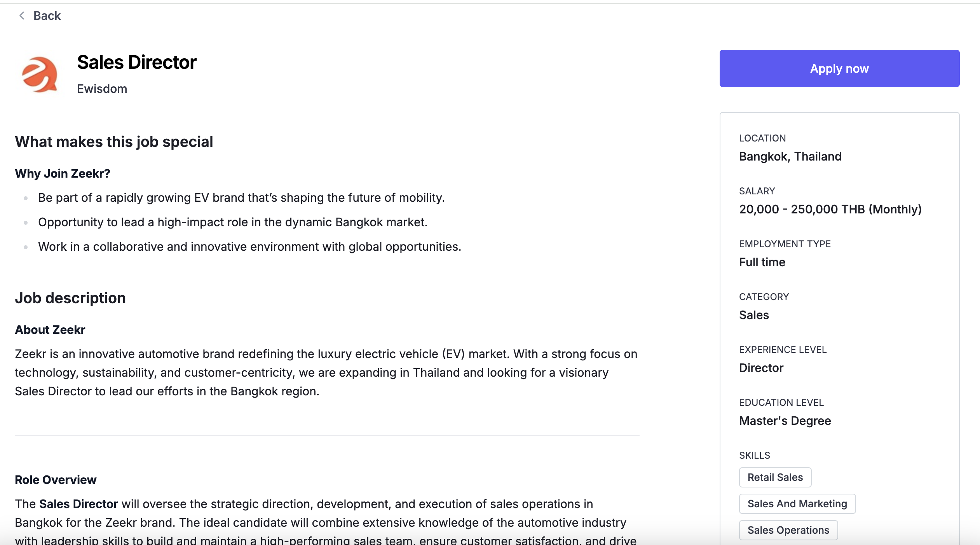The image size is (980, 545).
Task: Click the Full time employment type
Action: click(762, 262)
